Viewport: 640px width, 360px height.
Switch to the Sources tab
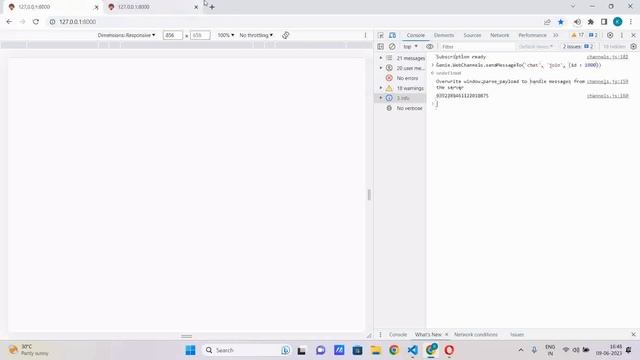point(472,35)
